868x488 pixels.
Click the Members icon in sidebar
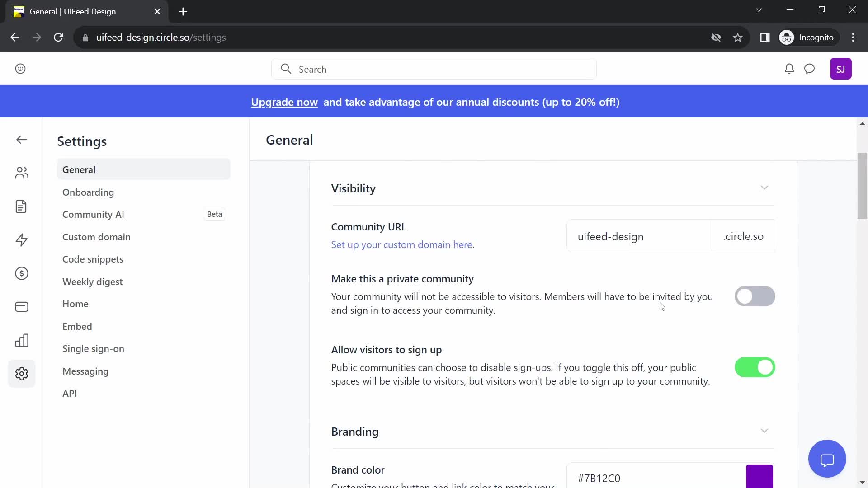(21, 173)
